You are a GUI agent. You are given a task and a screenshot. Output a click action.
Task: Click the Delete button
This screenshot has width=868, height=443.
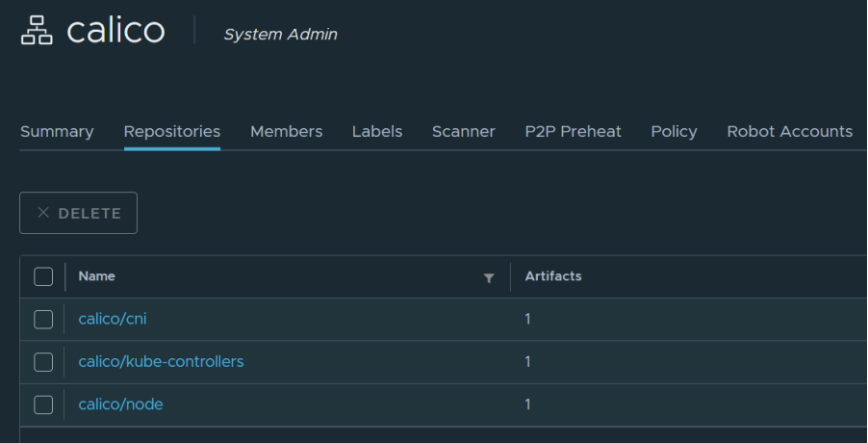point(79,213)
